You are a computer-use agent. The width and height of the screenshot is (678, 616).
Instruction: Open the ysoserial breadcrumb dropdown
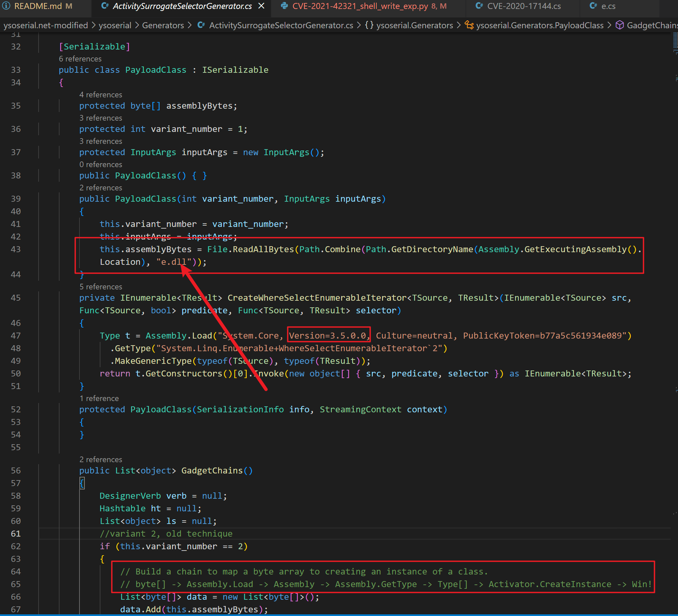tap(115, 25)
